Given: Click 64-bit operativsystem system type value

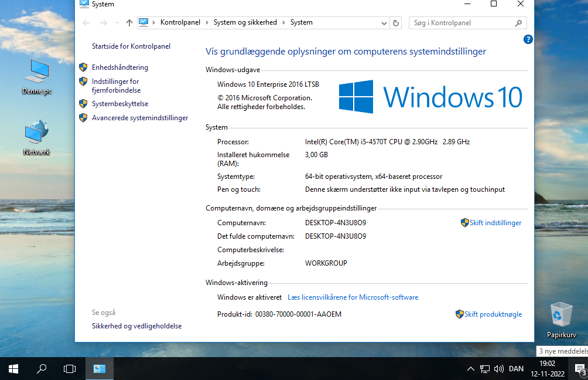Looking at the screenshot, I should pos(374,177).
